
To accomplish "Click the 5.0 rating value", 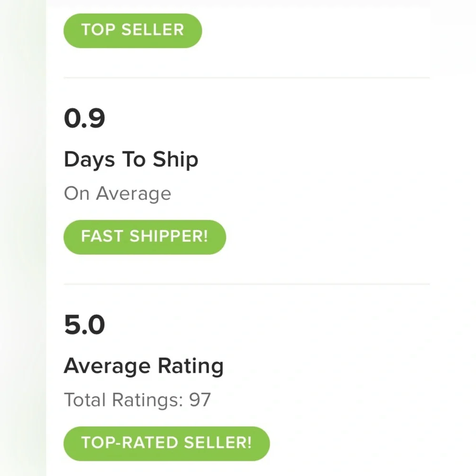I will [x=84, y=325].
